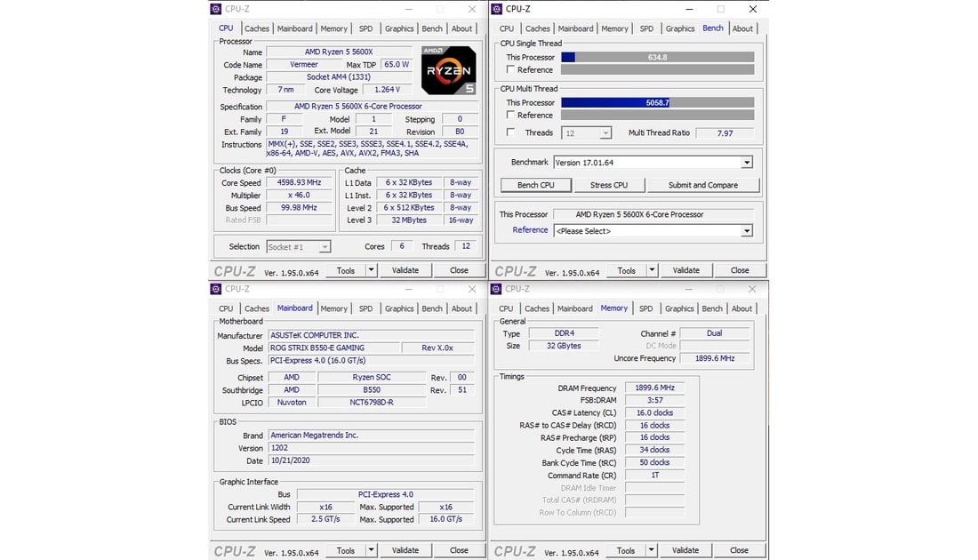Click the LPCIO chip value NCT6798D-R
This screenshot has height=560, width=978.
tap(372, 403)
